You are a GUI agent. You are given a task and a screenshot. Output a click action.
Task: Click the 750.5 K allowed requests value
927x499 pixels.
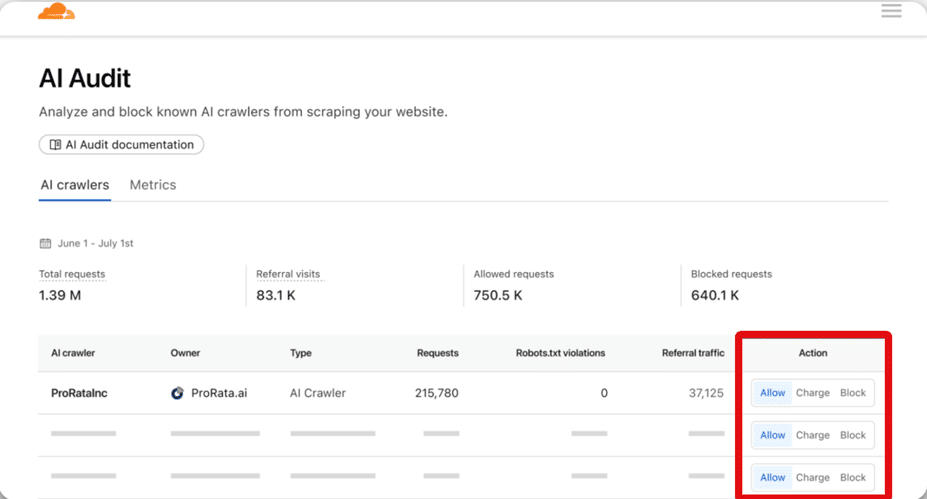click(498, 296)
